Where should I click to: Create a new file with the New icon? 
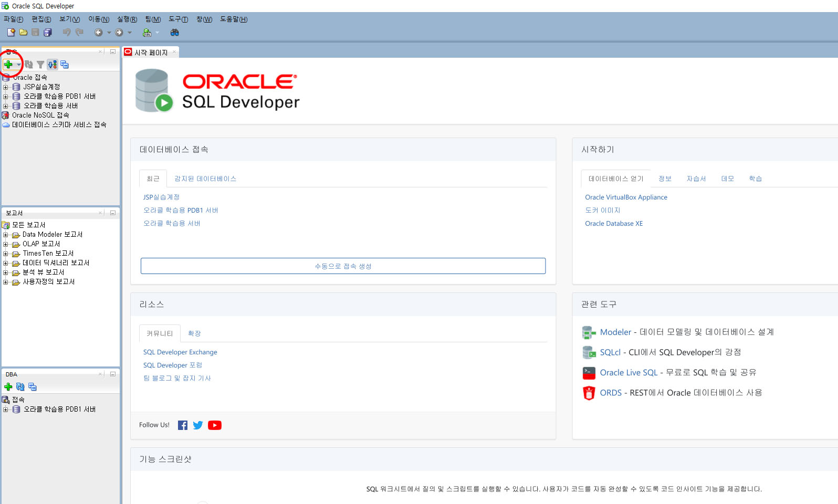click(x=11, y=33)
